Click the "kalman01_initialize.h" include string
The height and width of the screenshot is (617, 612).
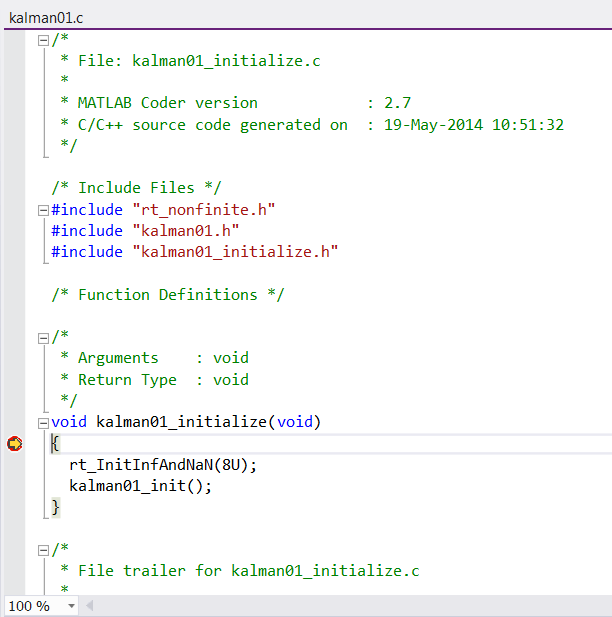pos(235,252)
